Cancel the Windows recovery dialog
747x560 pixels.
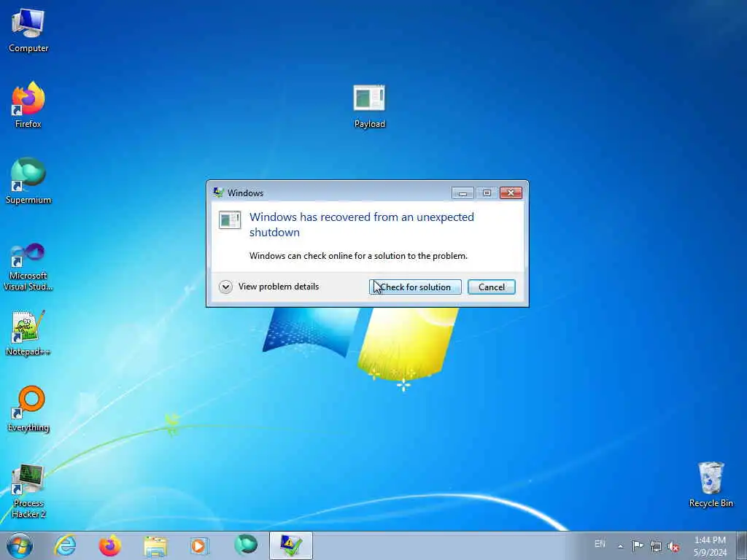click(491, 287)
